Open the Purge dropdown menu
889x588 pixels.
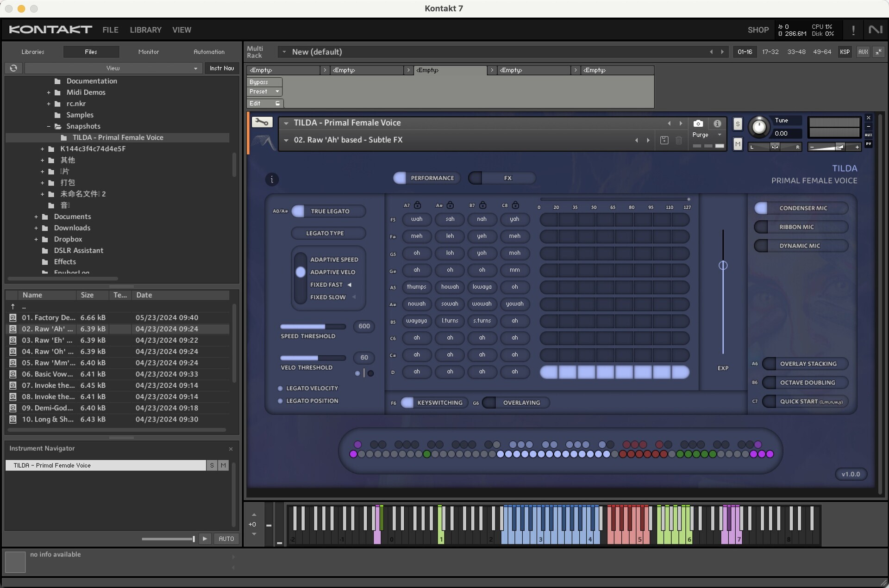(707, 135)
